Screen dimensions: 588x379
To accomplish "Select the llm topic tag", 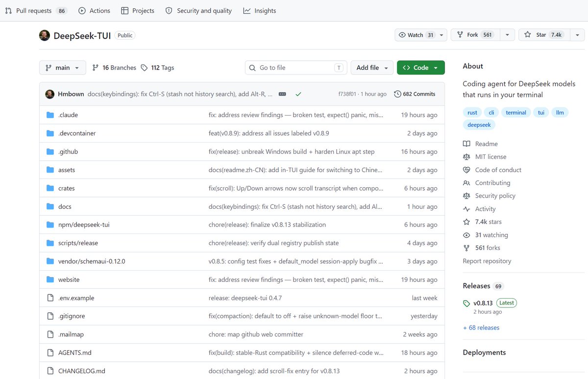I will [560, 112].
